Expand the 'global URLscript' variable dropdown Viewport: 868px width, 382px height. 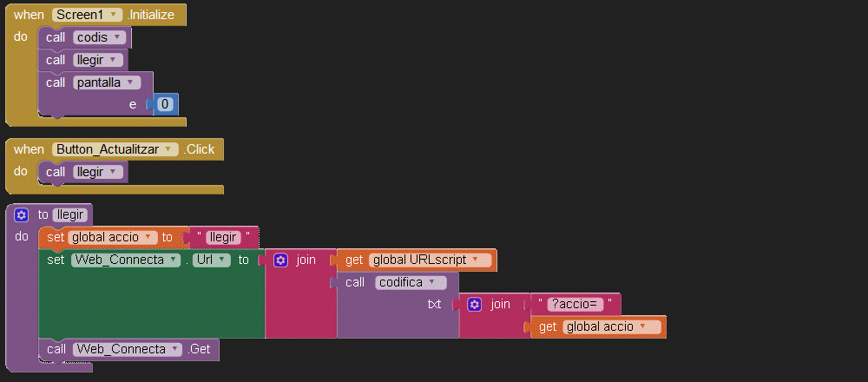(x=475, y=260)
